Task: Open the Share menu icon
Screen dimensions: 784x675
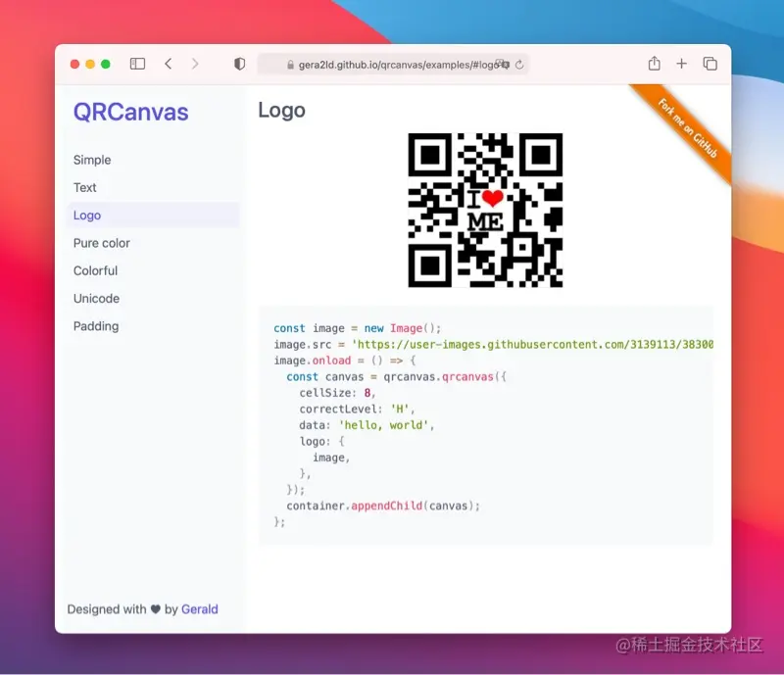Action: [654, 64]
